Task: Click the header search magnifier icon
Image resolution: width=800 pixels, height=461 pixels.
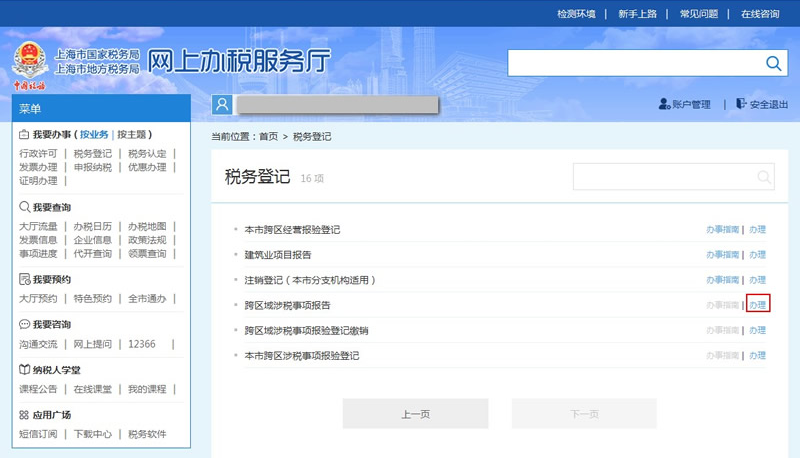Action: (773, 63)
